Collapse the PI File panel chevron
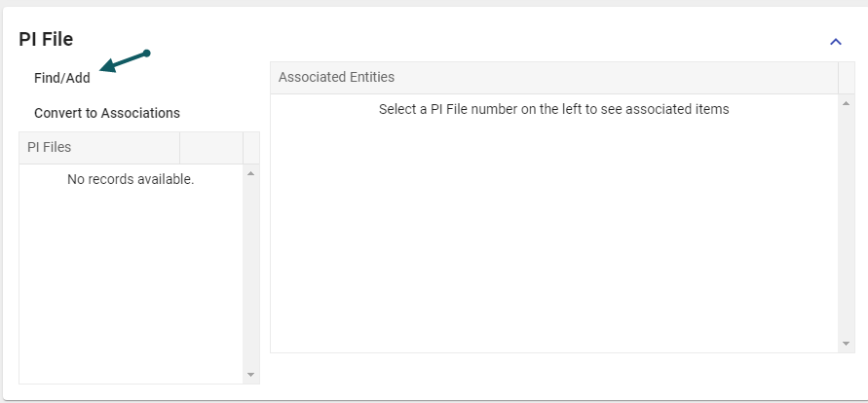This screenshot has width=868, height=403. pos(835,42)
